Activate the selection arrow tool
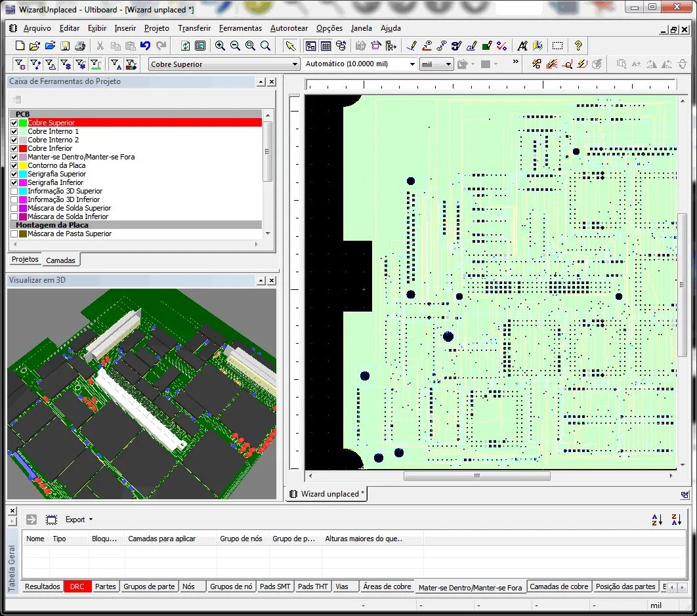 (291, 46)
